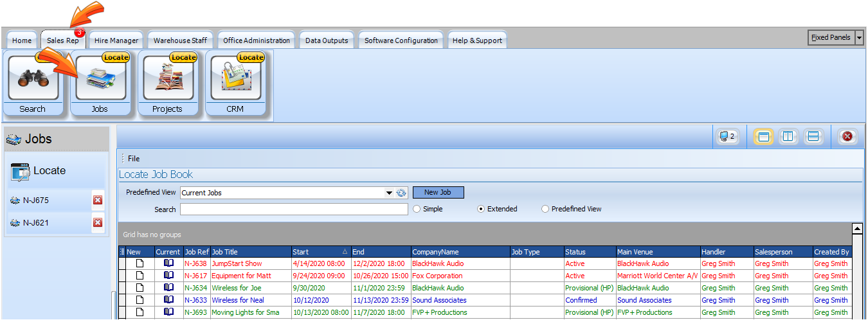Open the File menu
This screenshot has width=868, height=320.
pyautogui.click(x=133, y=159)
